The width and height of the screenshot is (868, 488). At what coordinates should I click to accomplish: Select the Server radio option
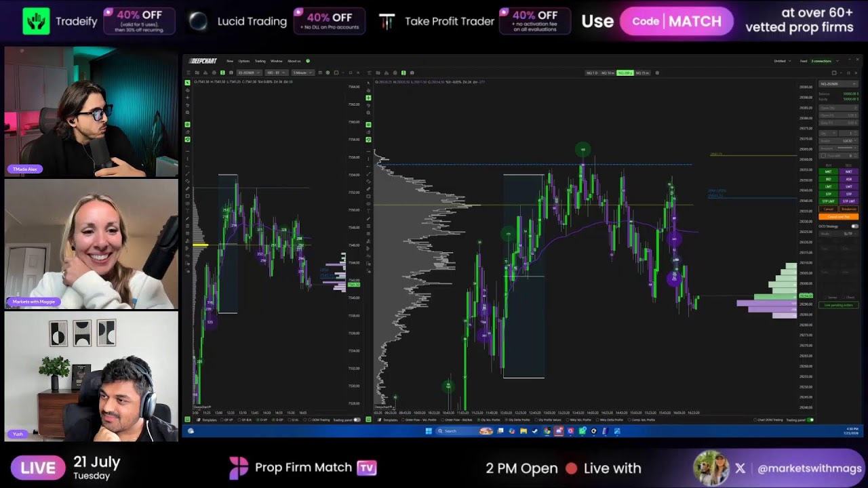830,298
